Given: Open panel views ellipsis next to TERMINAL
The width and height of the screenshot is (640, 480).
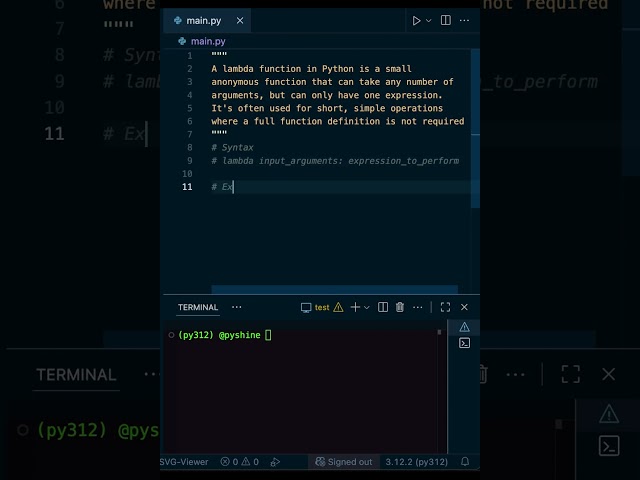Looking at the screenshot, I should tap(237, 307).
